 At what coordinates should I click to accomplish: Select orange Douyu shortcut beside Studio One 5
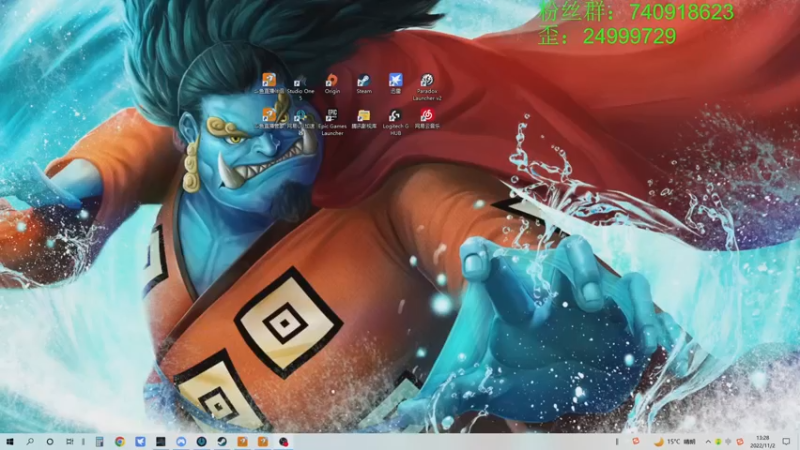[269, 84]
